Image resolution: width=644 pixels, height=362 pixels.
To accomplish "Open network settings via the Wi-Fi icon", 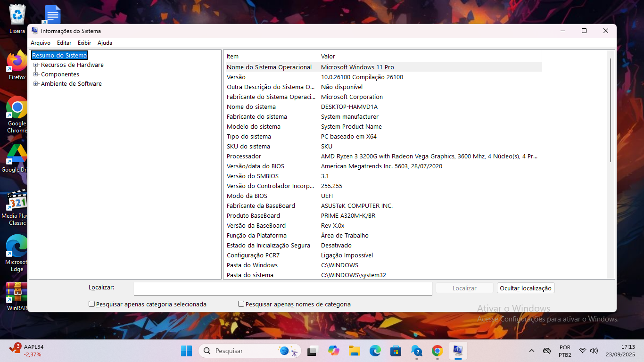I will 583,351.
